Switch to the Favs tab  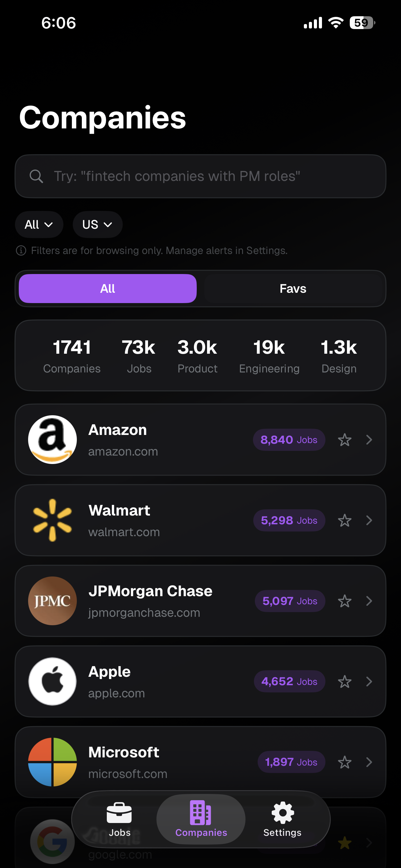293,288
